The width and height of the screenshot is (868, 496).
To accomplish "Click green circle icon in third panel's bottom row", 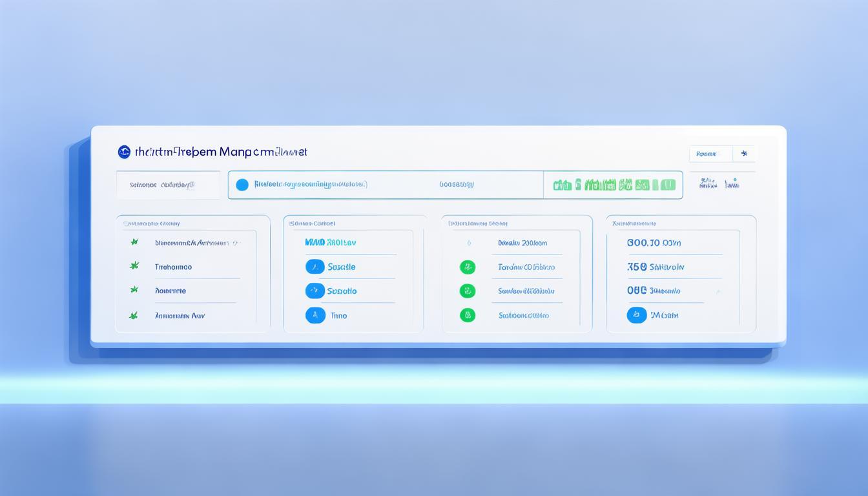I will pos(467,315).
